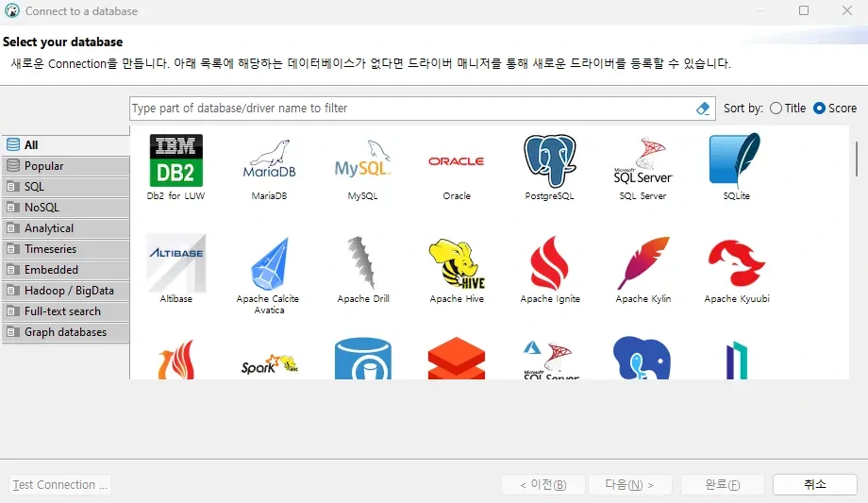Select the MySQL dolphin icon
The height and width of the screenshot is (503, 868).
tap(362, 159)
